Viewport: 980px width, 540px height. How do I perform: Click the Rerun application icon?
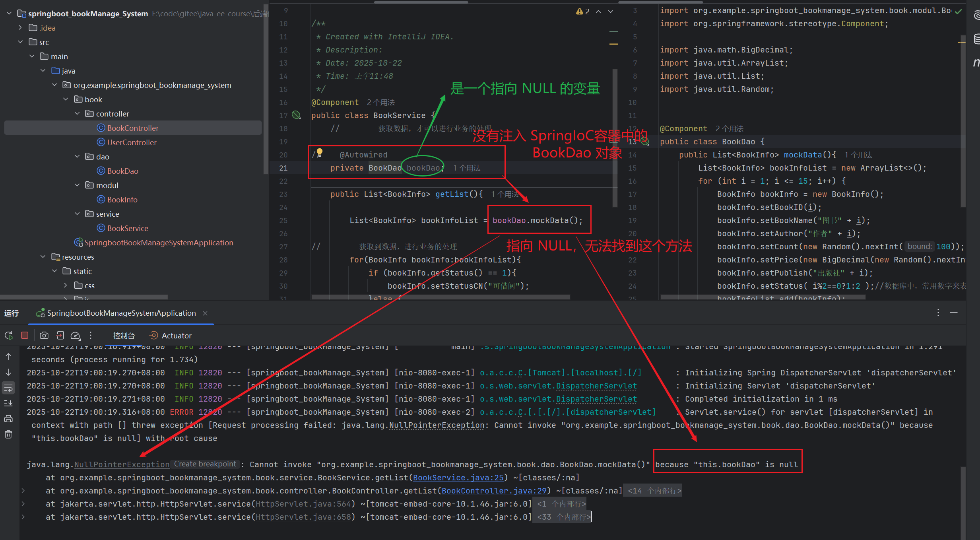coord(9,336)
